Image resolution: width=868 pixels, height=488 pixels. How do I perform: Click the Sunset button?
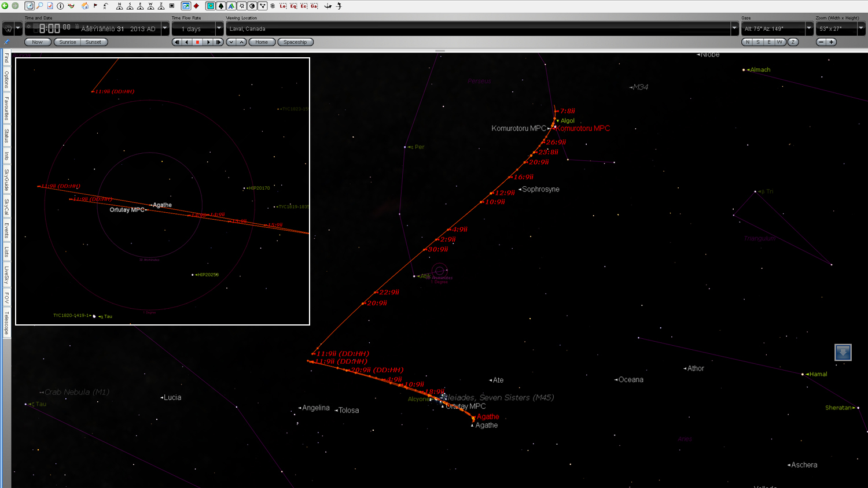coord(93,42)
